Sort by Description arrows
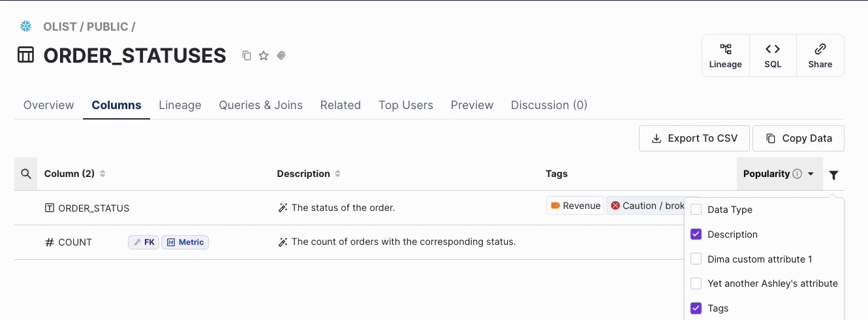Viewport: 868px width, 320px height. coord(337,174)
